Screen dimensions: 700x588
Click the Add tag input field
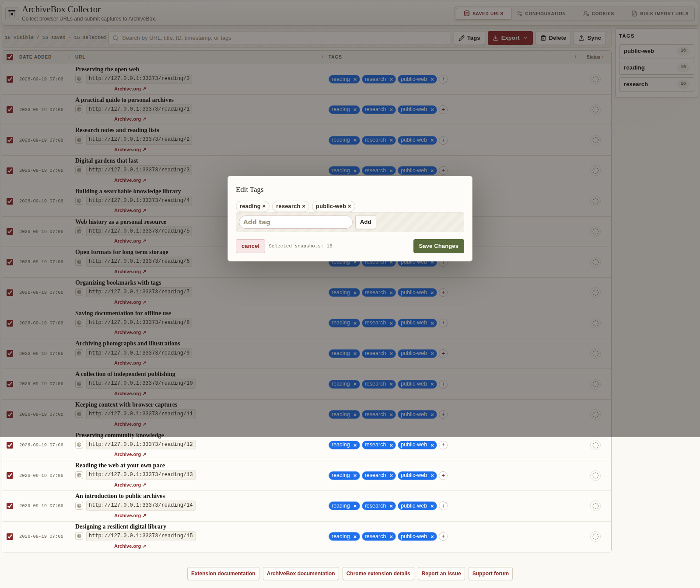(x=295, y=222)
